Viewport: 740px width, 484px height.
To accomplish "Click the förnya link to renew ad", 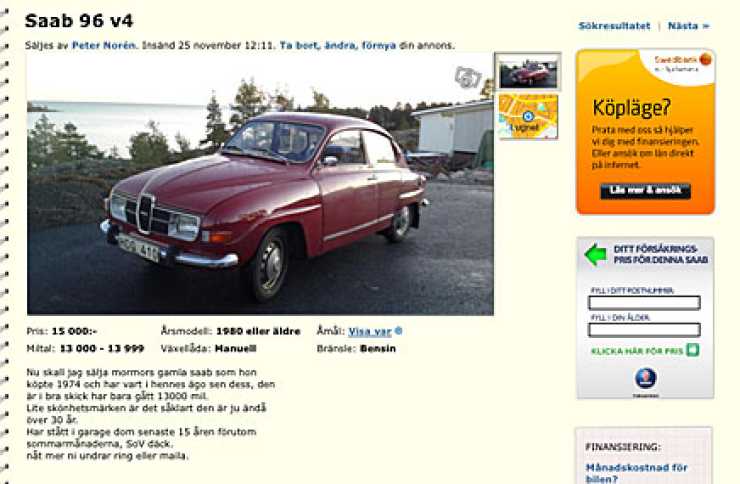I will (378, 46).
